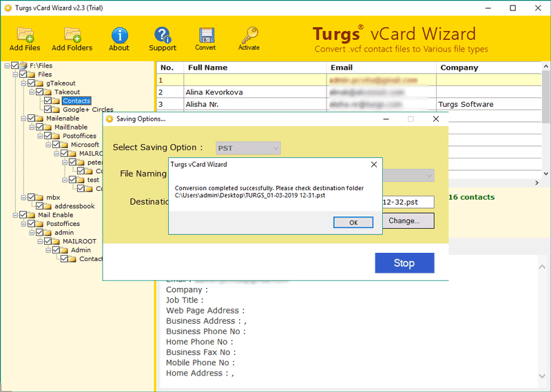Click the Add Folders toolbar icon
The image size is (551, 392).
(x=72, y=35)
